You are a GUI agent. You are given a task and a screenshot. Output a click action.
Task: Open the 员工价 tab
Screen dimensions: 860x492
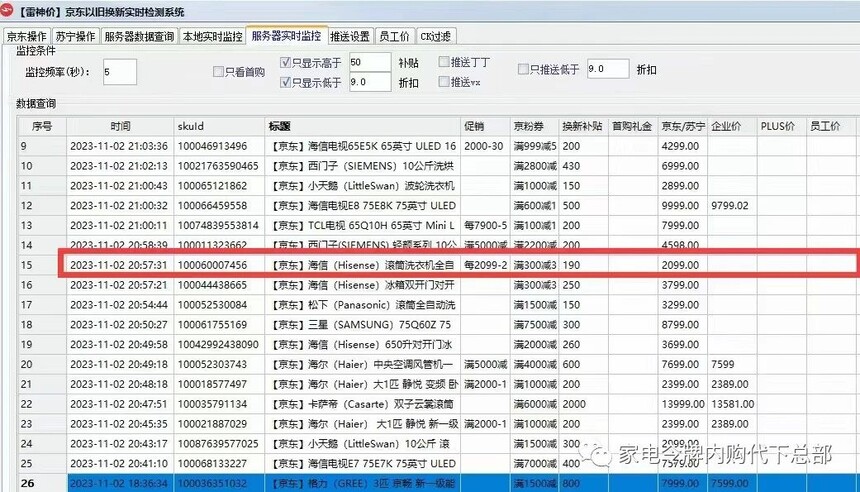click(394, 36)
